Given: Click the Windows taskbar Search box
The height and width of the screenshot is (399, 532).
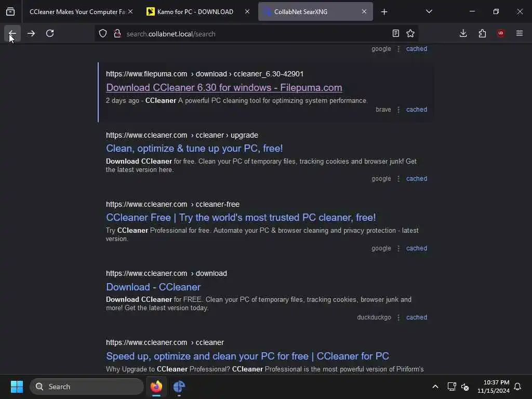Looking at the screenshot, I should pos(87,387).
